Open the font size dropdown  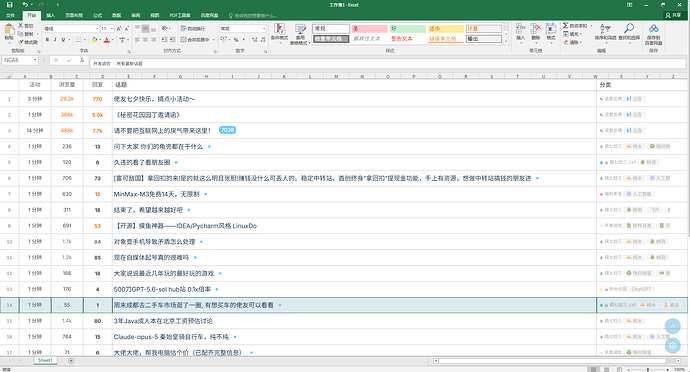[x=112, y=29]
